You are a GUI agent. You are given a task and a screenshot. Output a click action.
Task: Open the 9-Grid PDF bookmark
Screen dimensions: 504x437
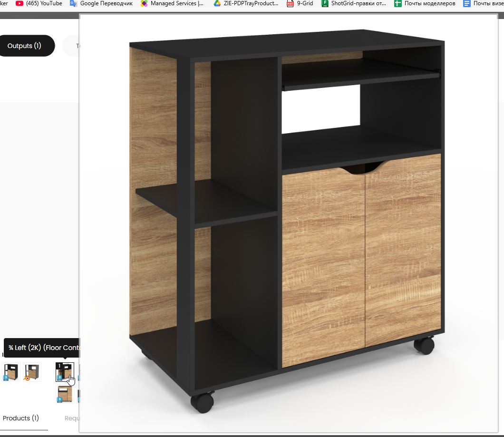point(300,3)
